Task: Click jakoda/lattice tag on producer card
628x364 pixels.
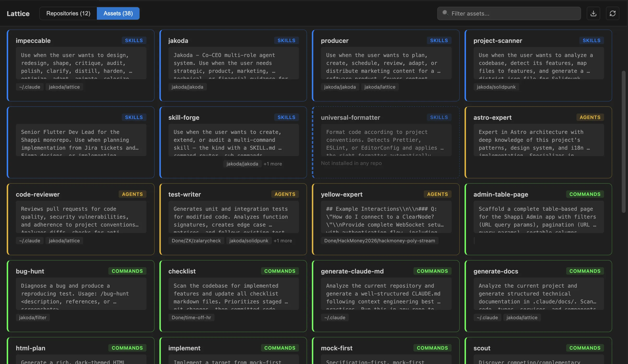Action: pyautogui.click(x=380, y=87)
